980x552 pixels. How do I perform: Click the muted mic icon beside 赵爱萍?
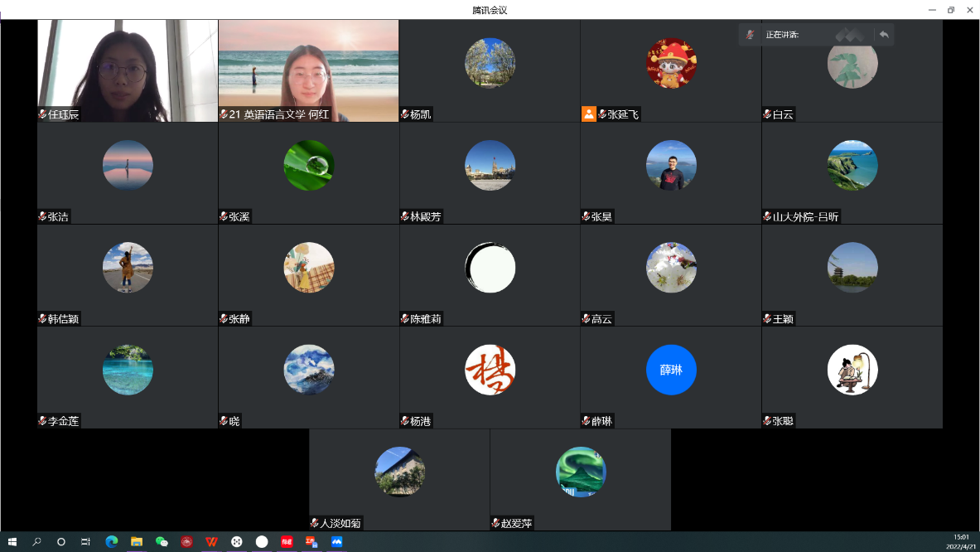pos(495,523)
